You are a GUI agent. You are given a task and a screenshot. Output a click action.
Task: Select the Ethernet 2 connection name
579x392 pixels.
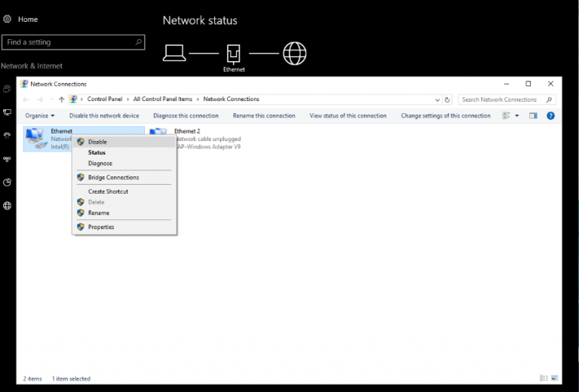tap(187, 131)
